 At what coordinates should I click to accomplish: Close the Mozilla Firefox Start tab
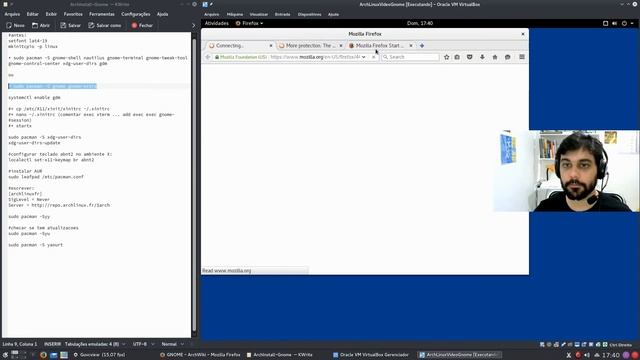coord(411,46)
